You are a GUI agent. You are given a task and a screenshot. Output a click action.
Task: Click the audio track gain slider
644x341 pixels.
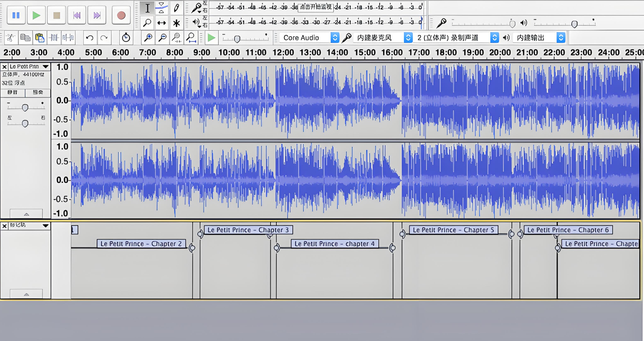[25, 108]
